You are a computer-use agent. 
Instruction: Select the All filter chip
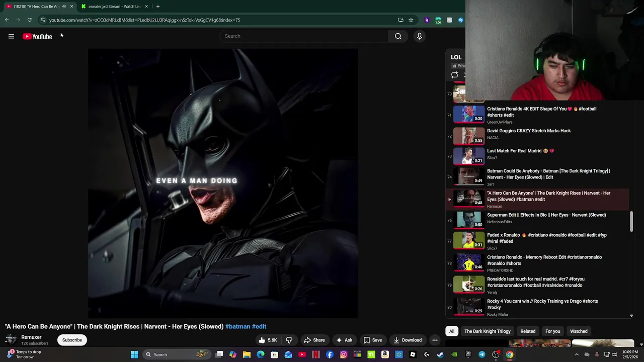click(452, 331)
